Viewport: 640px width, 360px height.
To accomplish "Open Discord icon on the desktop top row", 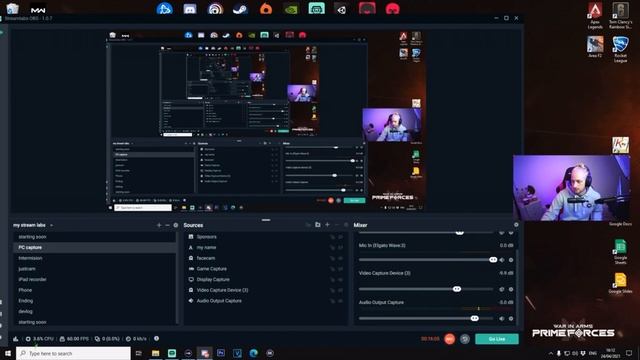I will (189, 9).
